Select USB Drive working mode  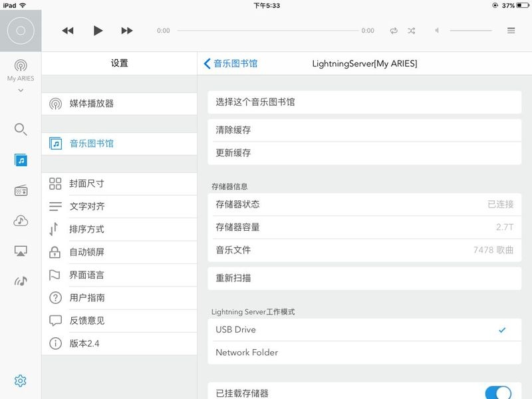[x=364, y=330]
